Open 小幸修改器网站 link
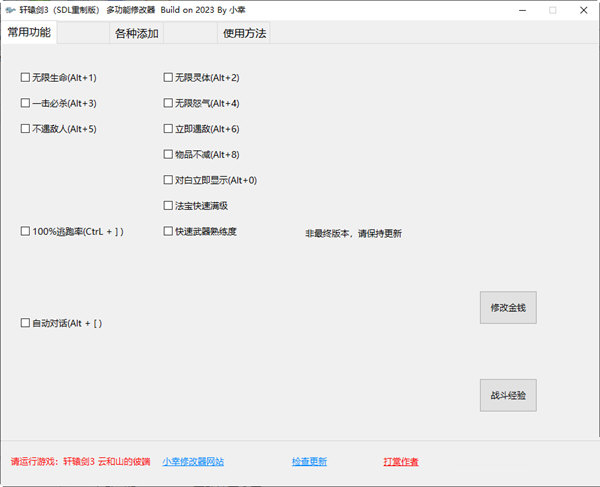Screen dimensions: 600x487 click(193, 462)
